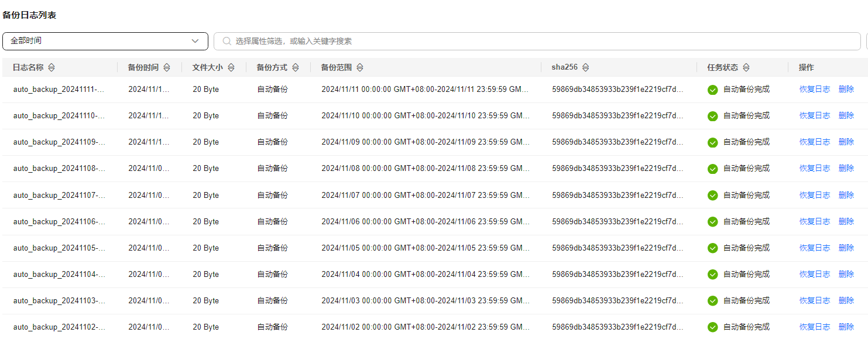Screen dimensions: 868x339
Task: Restore log for auto_backup_20241105
Action: pyautogui.click(x=815, y=248)
